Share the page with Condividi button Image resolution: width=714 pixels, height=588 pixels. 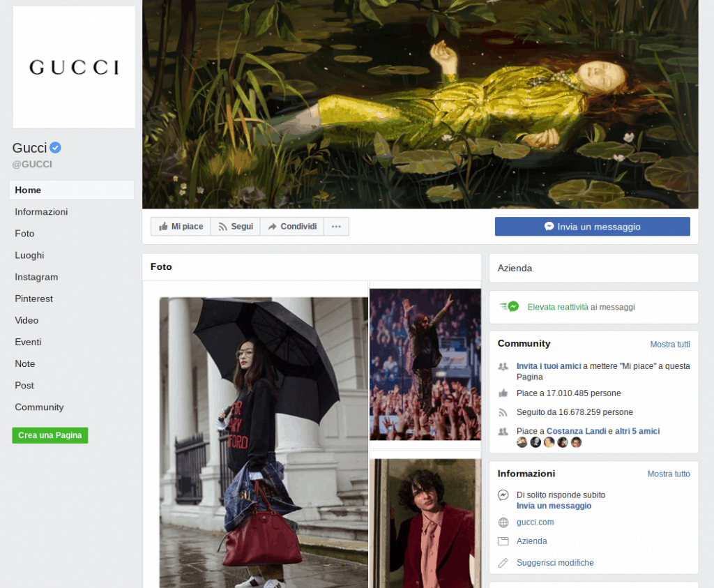(292, 227)
